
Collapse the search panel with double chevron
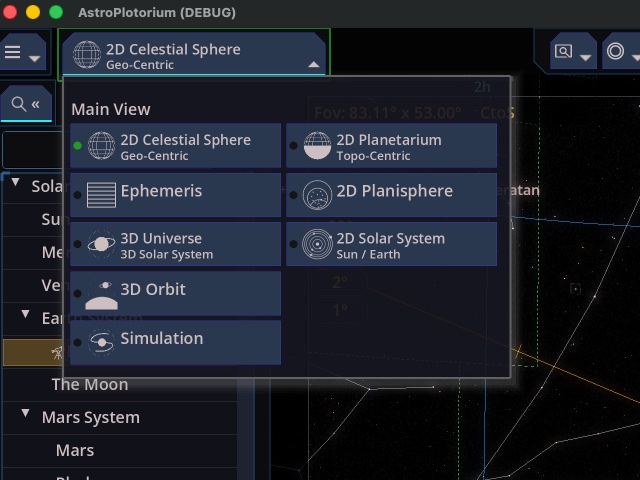point(36,104)
